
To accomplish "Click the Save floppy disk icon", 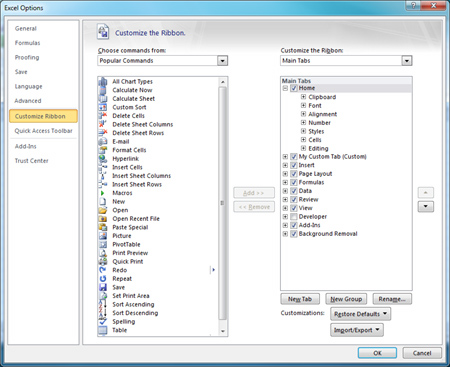I will 103,287.
